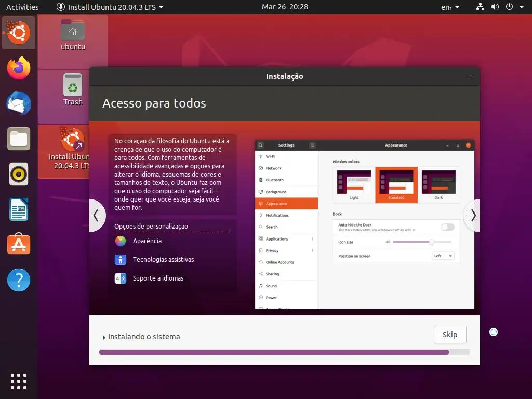
Task: Open Rhythmbox music player in dock
Action: (x=19, y=175)
